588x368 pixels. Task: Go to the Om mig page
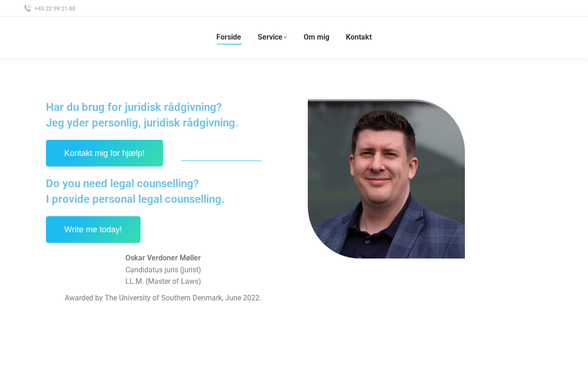317,37
